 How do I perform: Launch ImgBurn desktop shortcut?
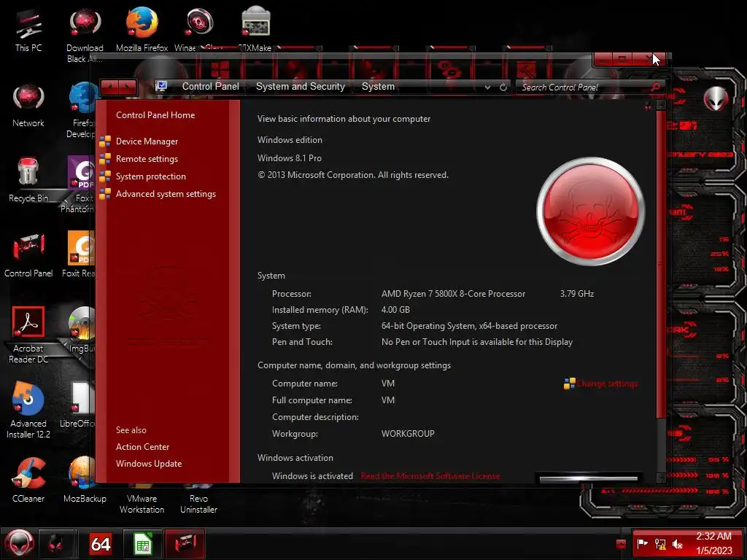pyautogui.click(x=82, y=330)
